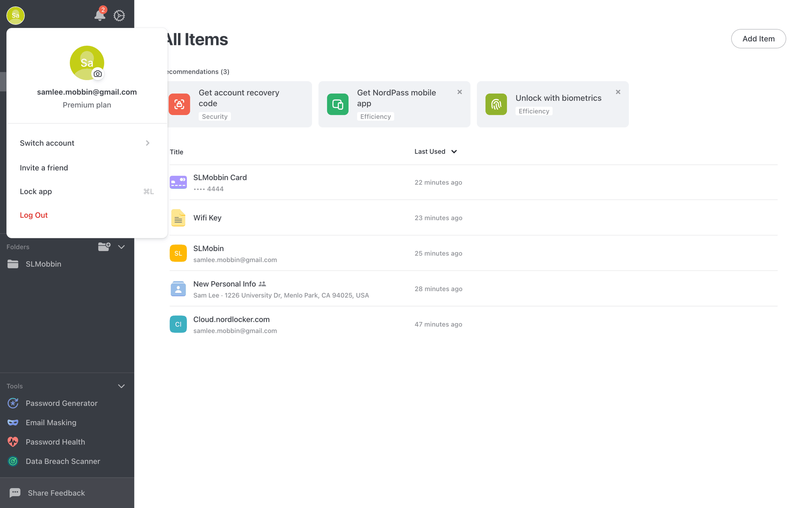Click the Share Feedback chat icon
This screenshot has width=812, height=508.
pos(15,493)
